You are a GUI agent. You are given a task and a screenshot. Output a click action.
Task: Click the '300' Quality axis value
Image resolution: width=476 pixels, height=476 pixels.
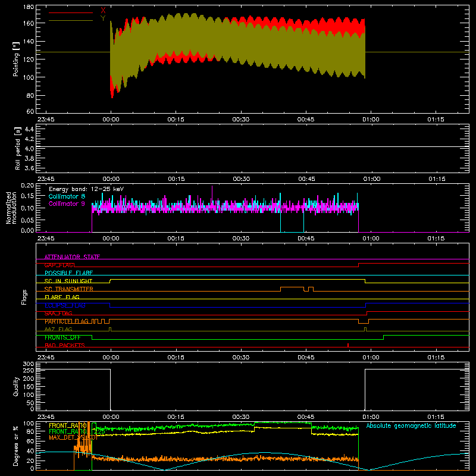[29, 364]
